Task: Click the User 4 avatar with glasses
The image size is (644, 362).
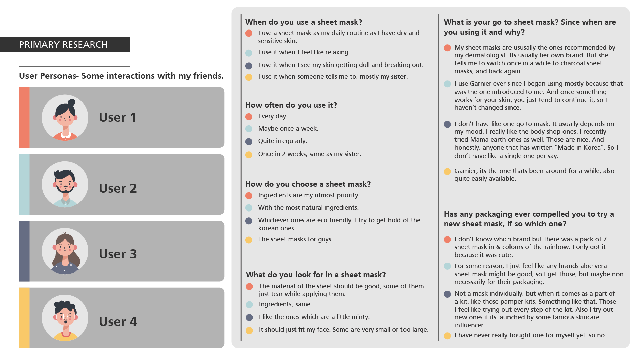Action: (x=65, y=318)
